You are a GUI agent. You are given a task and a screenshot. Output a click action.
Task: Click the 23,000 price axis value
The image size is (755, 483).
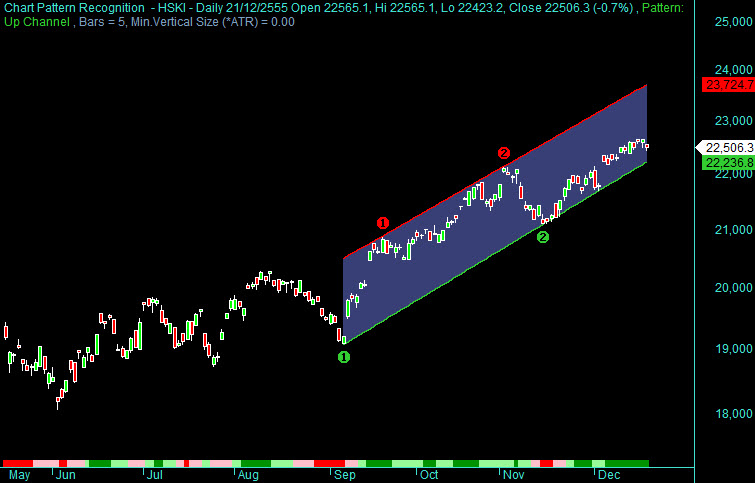pos(733,121)
